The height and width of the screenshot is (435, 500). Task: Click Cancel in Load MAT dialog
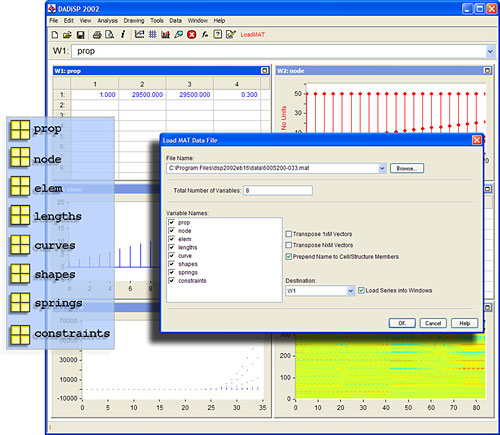click(433, 323)
